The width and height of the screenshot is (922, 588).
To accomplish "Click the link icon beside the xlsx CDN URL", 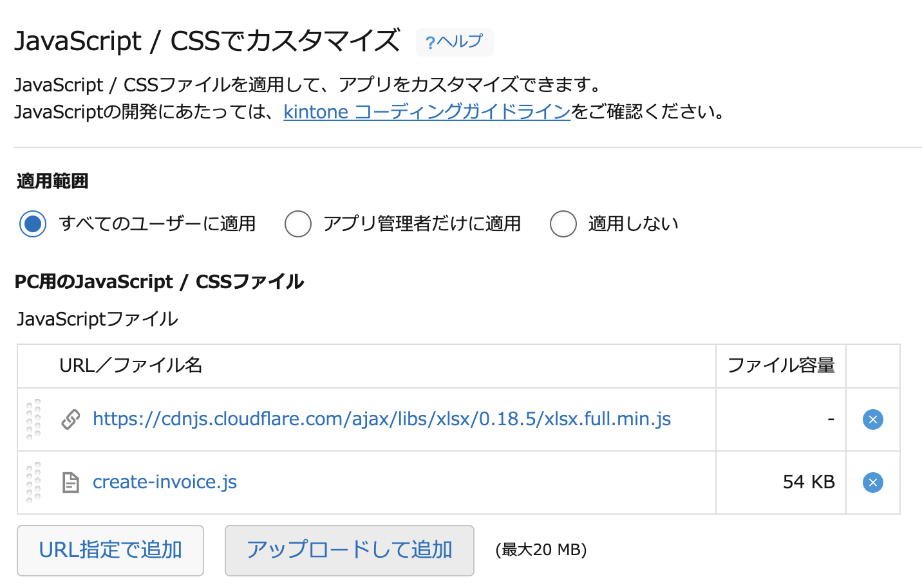I will pyautogui.click(x=71, y=419).
